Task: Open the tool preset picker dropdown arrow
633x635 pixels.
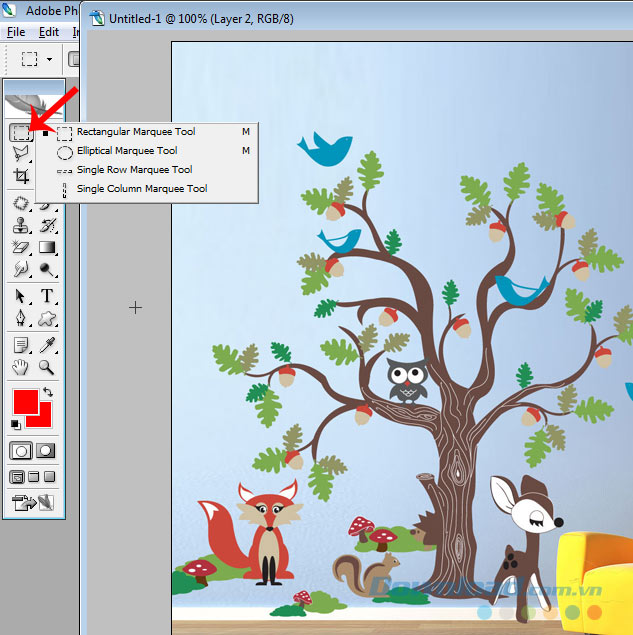Action: click(x=50, y=59)
